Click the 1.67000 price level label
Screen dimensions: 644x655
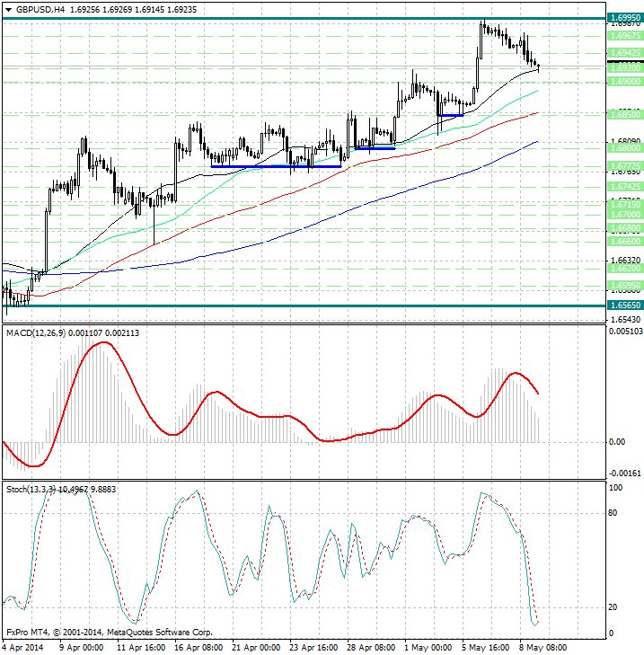click(625, 215)
